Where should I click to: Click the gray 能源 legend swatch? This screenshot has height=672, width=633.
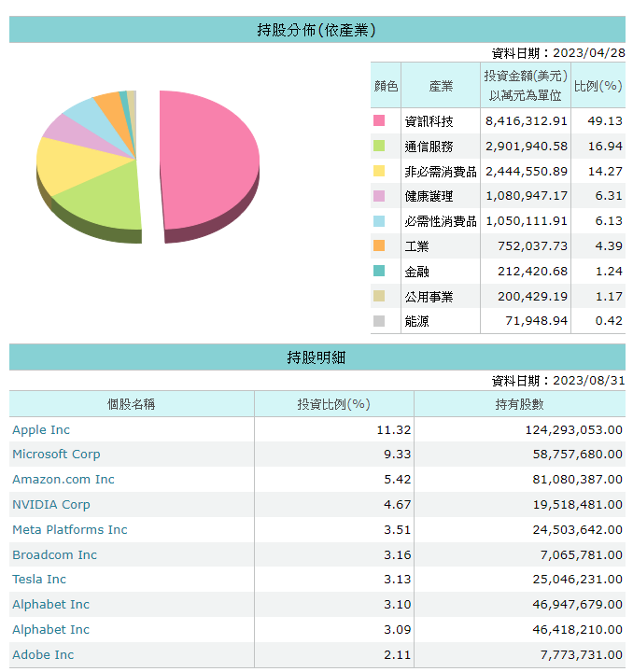click(379, 321)
